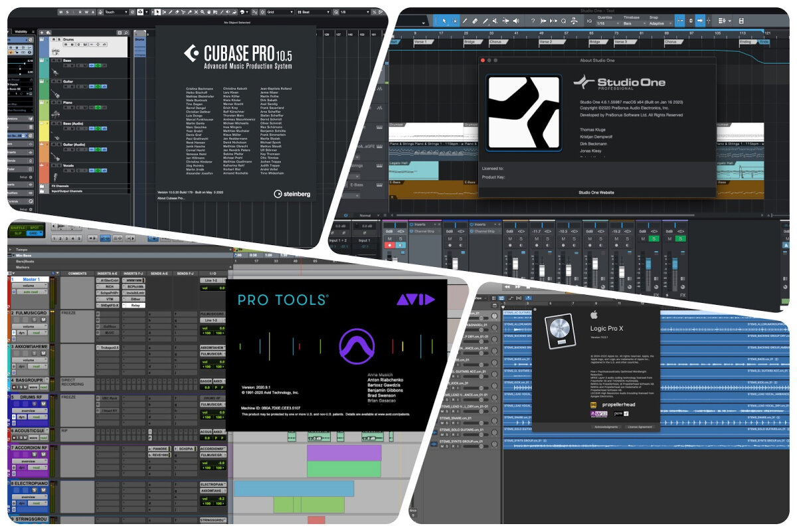The width and height of the screenshot is (797, 532).
Task: Open overview view selector on ELECTROPIANO track
Action: click(30, 497)
